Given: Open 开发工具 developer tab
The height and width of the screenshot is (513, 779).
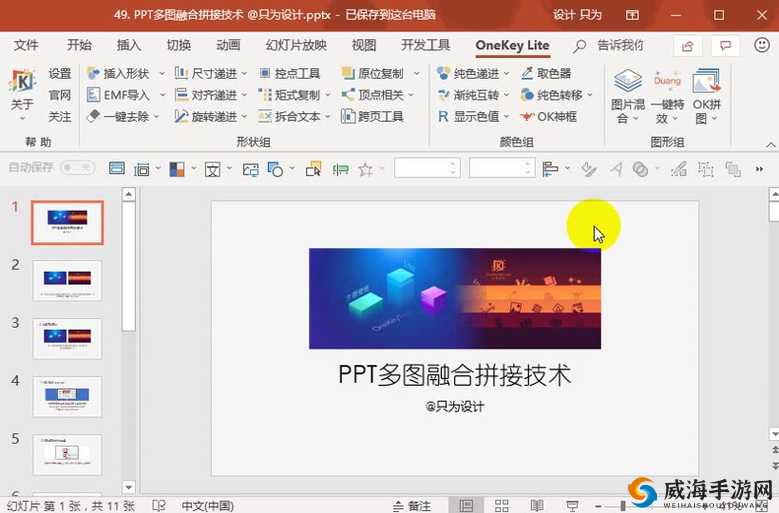Looking at the screenshot, I should pyautogui.click(x=426, y=45).
